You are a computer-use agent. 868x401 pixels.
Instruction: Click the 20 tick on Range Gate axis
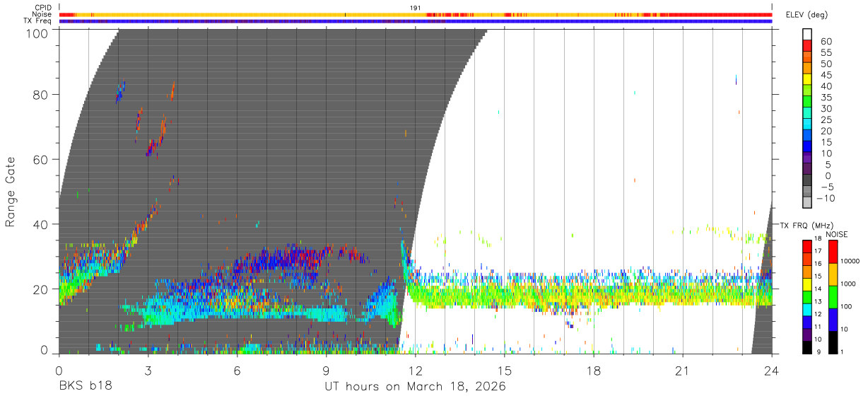(40, 289)
